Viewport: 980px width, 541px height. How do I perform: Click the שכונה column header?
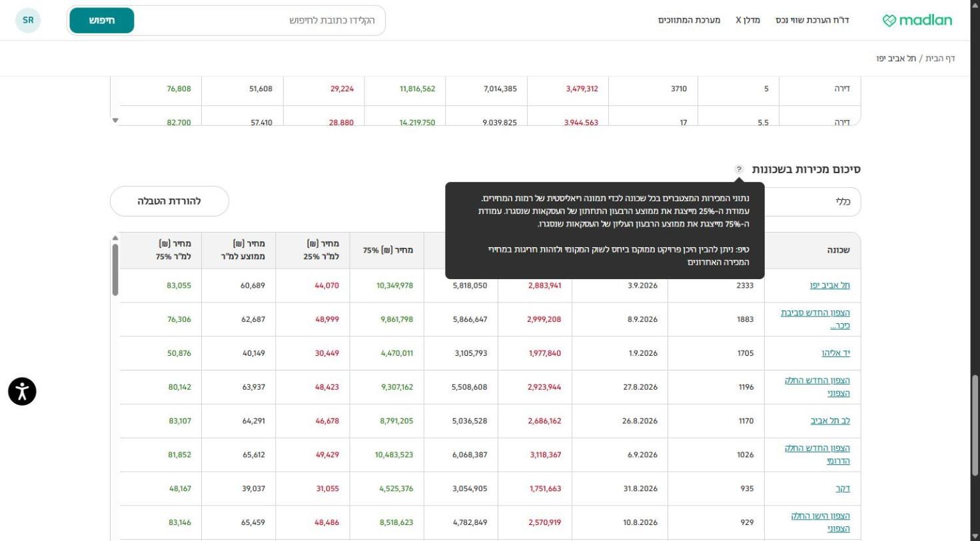tap(812, 251)
